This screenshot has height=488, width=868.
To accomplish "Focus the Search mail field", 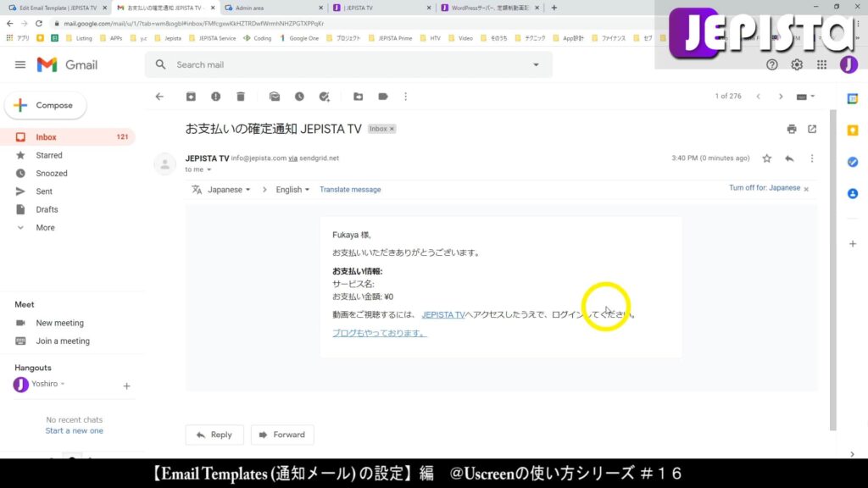I will click(x=348, y=64).
